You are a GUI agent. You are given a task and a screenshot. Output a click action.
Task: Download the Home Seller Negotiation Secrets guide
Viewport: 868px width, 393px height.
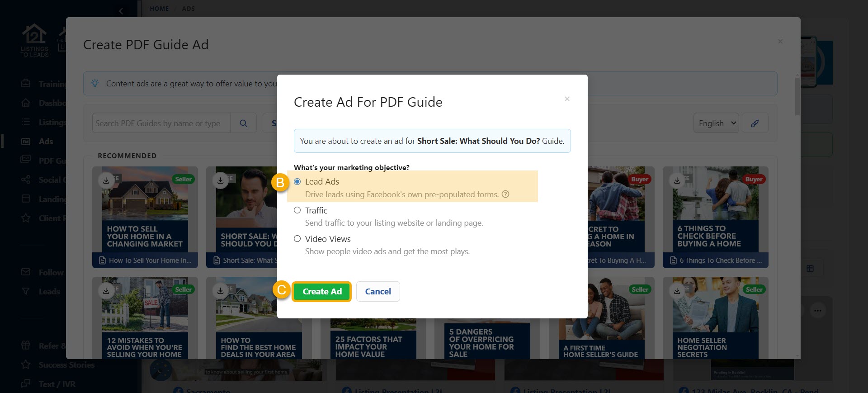(x=677, y=290)
